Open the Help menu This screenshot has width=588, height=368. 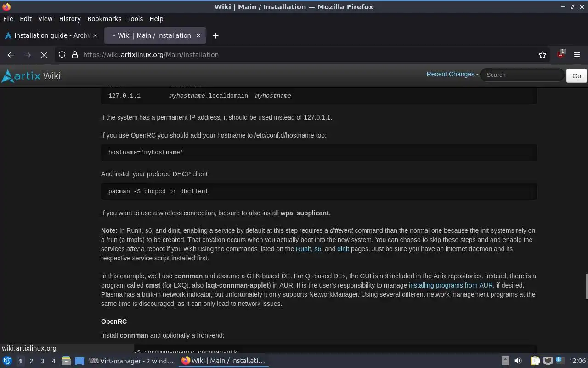(x=156, y=19)
